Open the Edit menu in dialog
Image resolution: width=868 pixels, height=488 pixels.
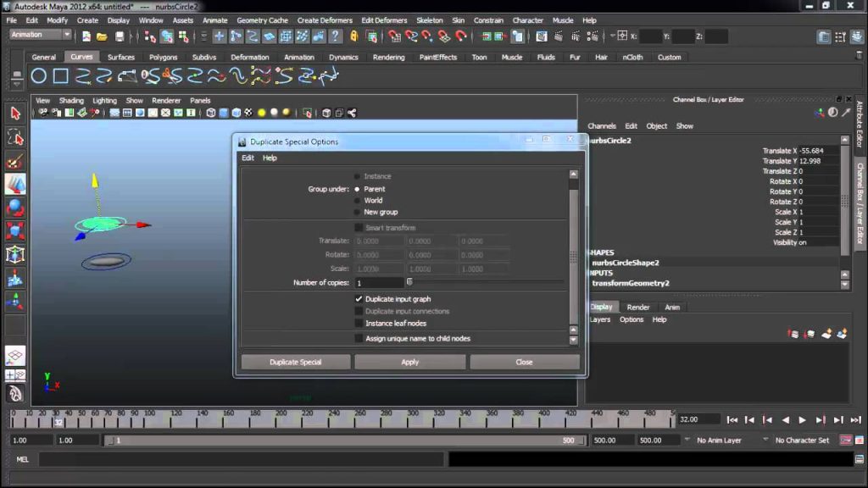[248, 158]
